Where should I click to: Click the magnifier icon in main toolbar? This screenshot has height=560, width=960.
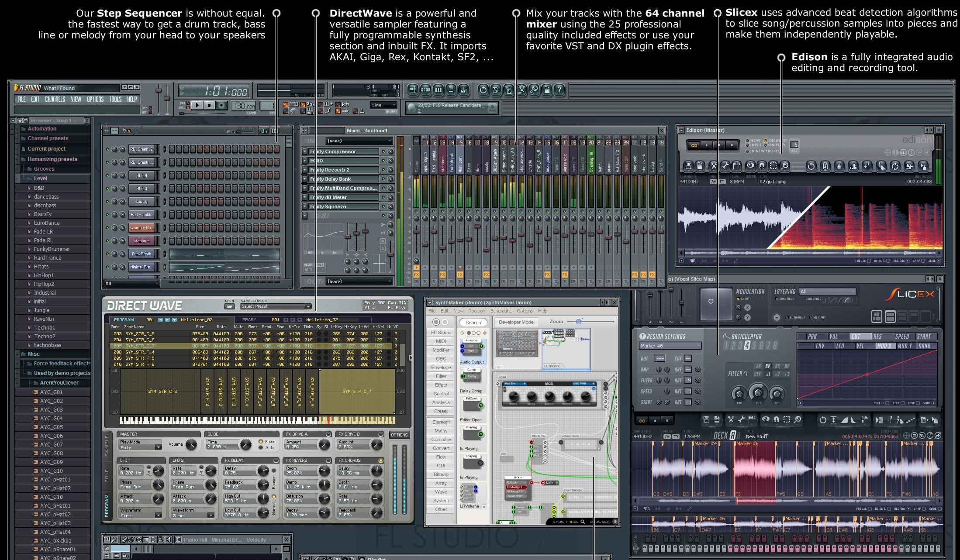[534, 90]
